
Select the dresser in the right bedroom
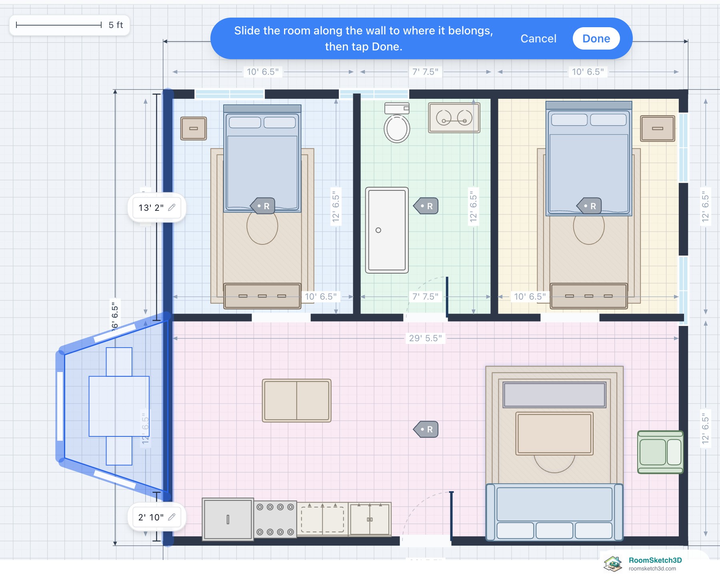(589, 296)
